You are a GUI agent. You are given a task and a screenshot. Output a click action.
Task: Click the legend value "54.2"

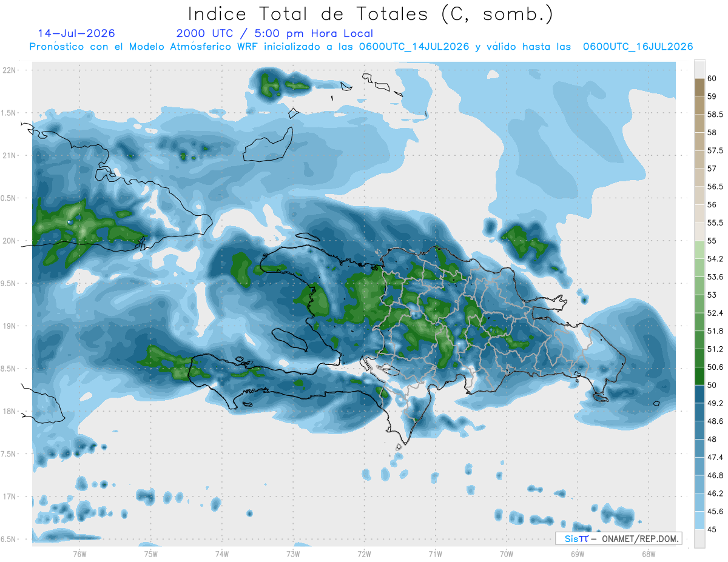[x=715, y=259]
